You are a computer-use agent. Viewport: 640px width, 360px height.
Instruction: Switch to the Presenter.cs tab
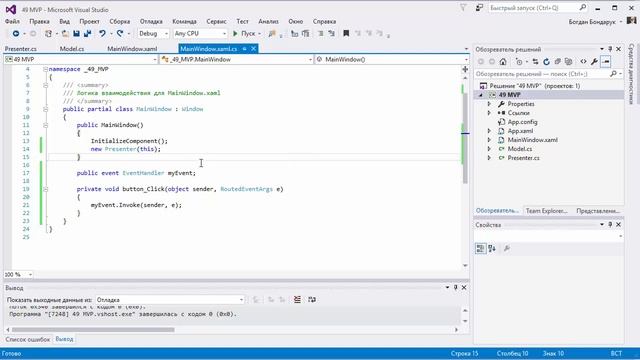(x=21, y=49)
